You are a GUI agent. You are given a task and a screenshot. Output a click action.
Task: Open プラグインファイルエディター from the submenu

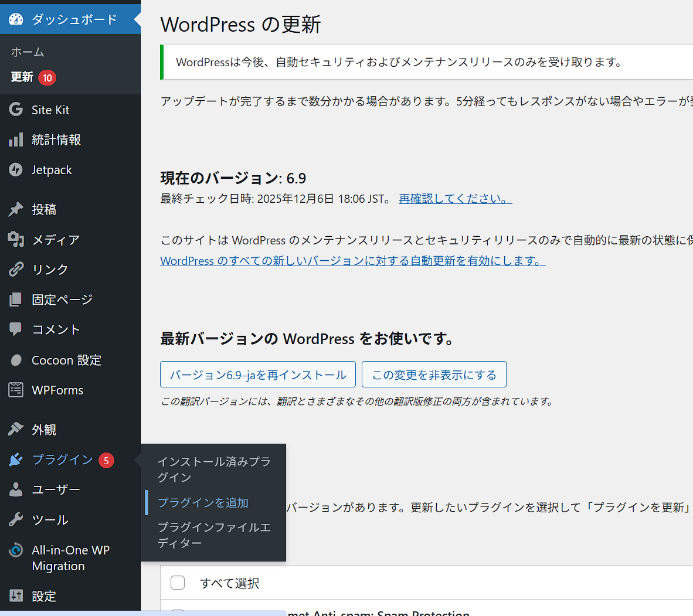213,535
